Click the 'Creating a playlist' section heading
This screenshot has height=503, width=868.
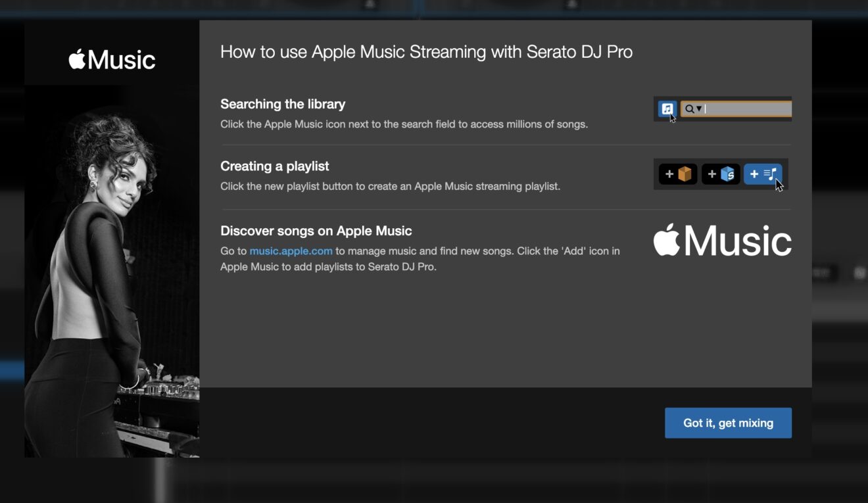point(274,166)
